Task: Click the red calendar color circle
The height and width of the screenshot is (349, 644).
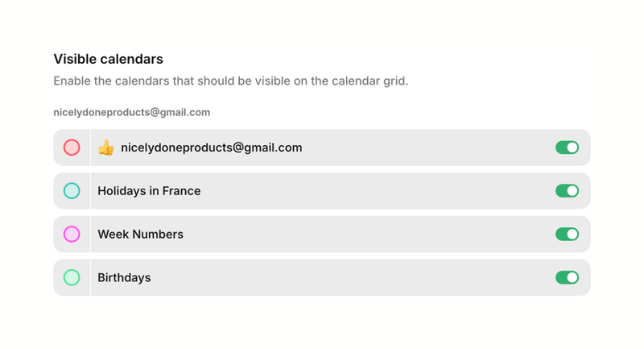Action: 72,147
